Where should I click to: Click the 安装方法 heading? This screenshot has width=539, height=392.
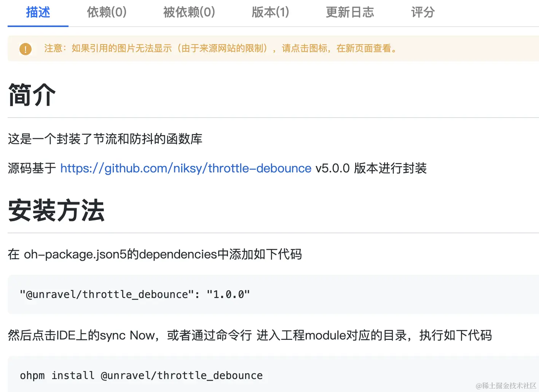coord(56,210)
